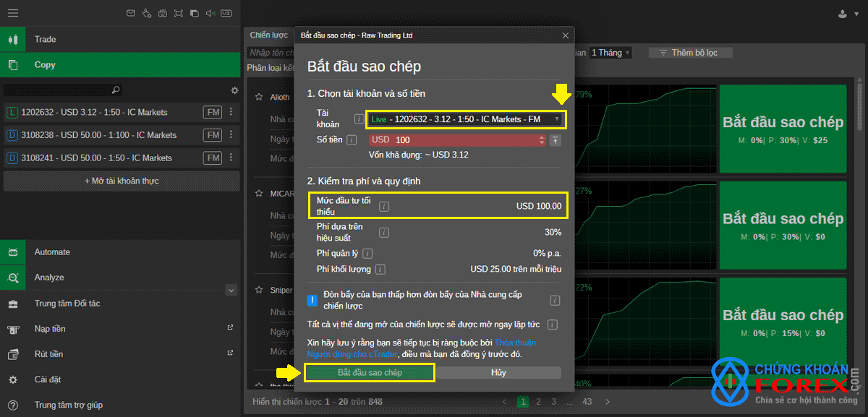Click the Hủy cancel button
The image size is (868, 417).
pyautogui.click(x=498, y=372)
